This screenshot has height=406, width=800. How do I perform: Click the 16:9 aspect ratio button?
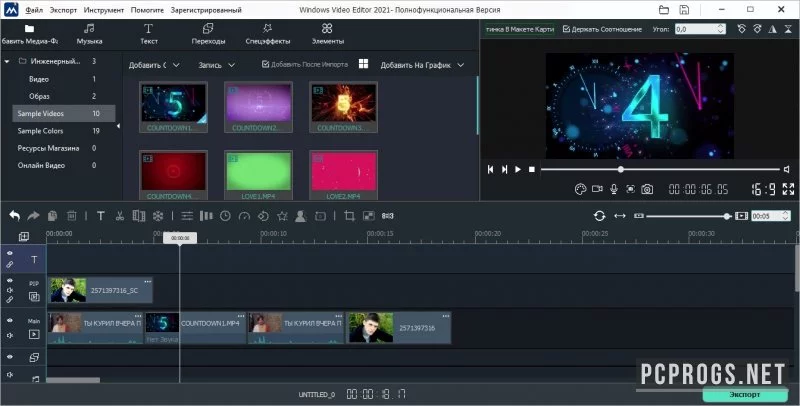tap(763, 189)
